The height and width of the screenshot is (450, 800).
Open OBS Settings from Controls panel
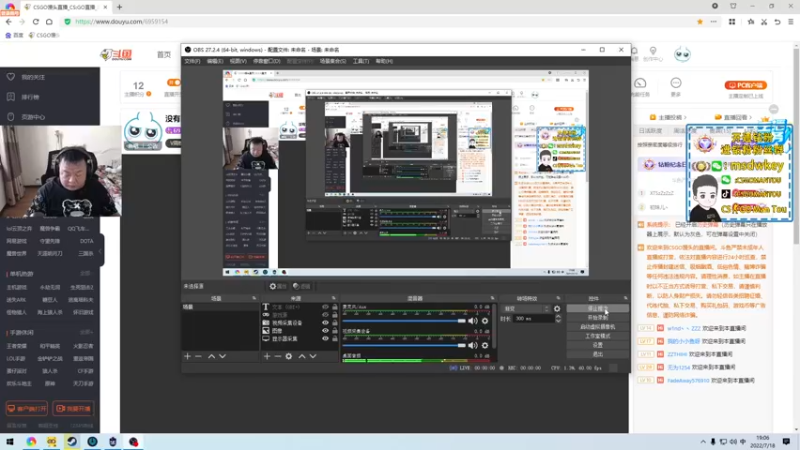click(x=597, y=345)
